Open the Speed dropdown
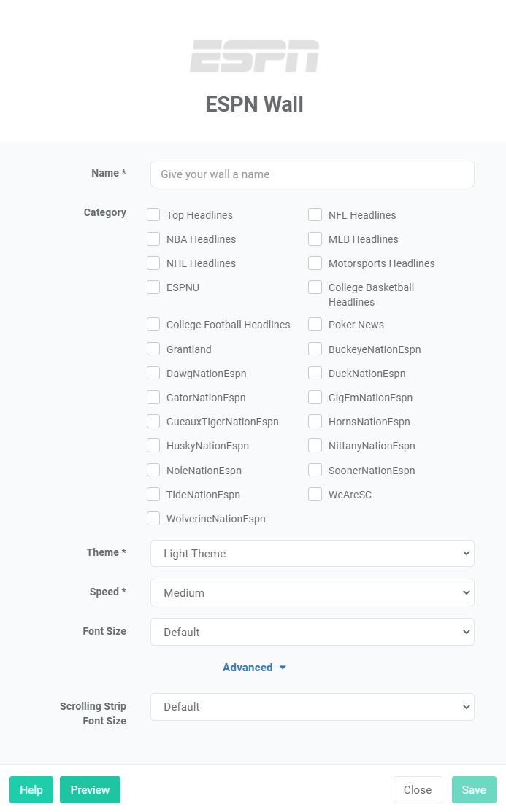The width and height of the screenshot is (506, 812). point(312,592)
